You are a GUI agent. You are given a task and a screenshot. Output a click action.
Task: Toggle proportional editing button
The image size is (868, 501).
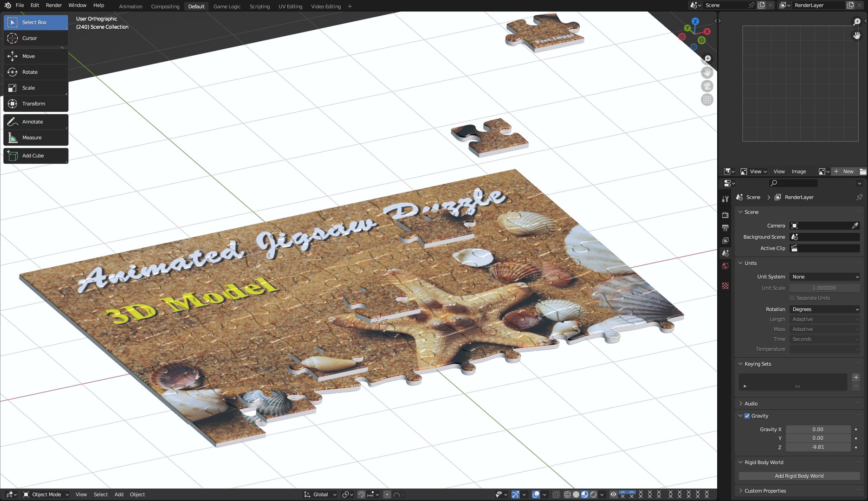387,495
